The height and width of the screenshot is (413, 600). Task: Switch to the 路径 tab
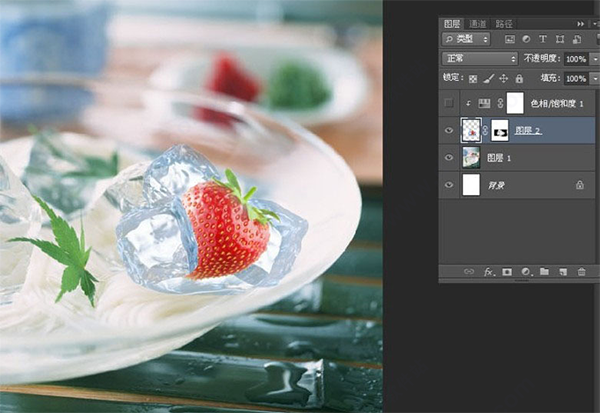coord(504,24)
